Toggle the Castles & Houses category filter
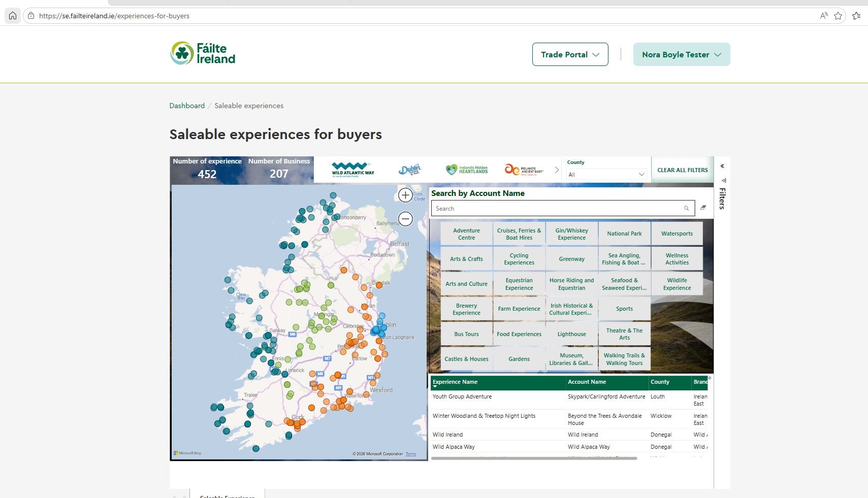 point(466,359)
